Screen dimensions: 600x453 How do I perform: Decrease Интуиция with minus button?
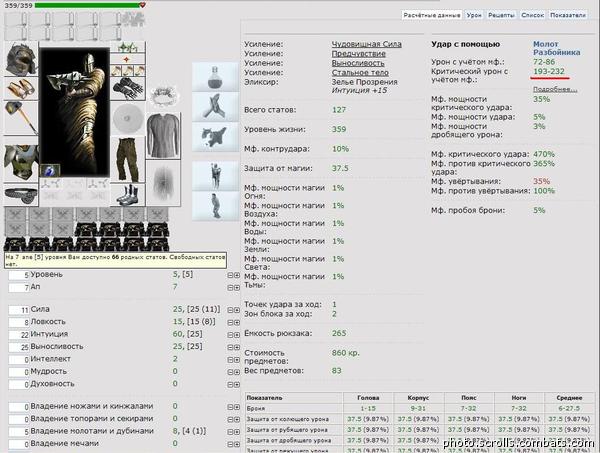pos(230,335)
